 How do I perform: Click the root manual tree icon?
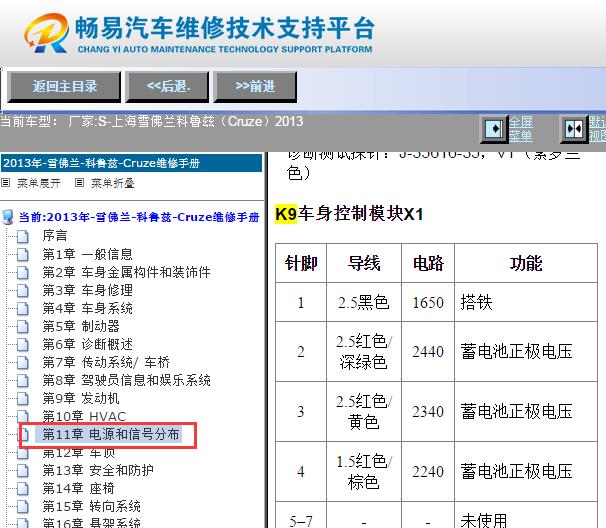[x=8, y=217]
